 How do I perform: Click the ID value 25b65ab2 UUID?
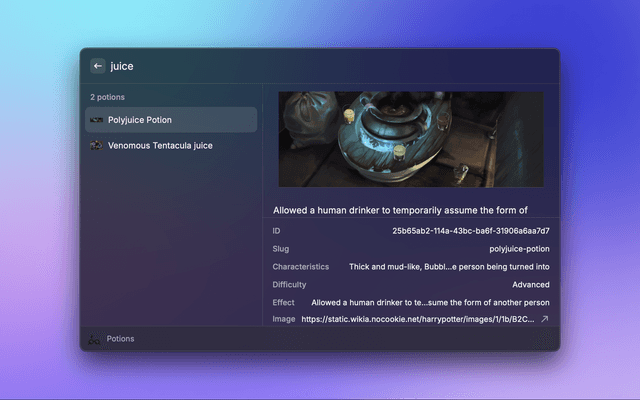pos(470,231)
